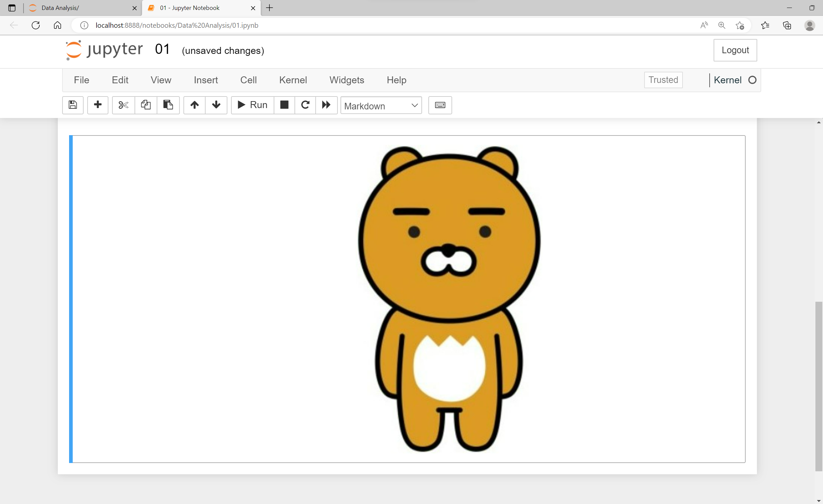
Task: Open the File menu
Action: 81,80
